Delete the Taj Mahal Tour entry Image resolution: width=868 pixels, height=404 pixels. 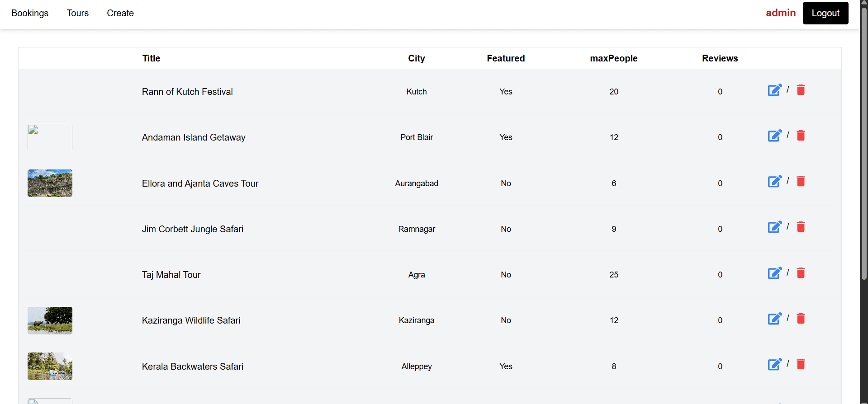[801, 273]
